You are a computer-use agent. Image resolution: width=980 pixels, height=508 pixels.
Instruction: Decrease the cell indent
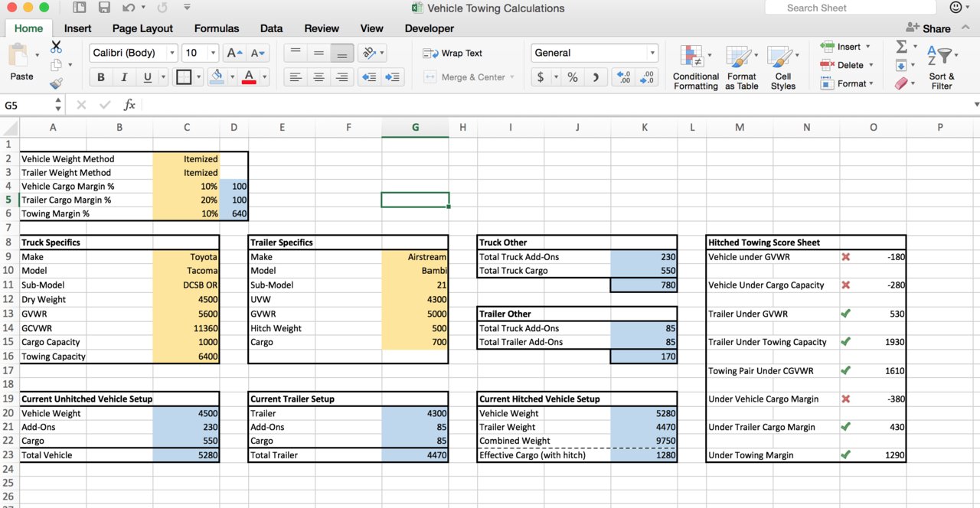click(x=369, y=77)
